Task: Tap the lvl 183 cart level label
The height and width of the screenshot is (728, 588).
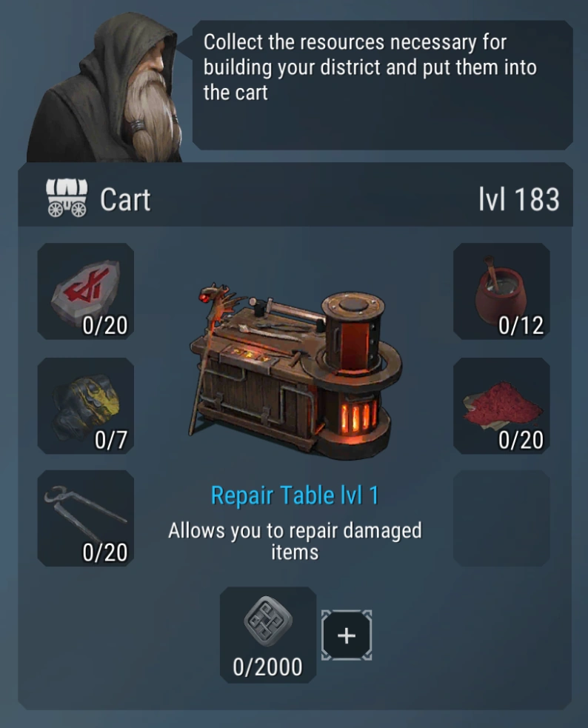Action: pos(519,200)
